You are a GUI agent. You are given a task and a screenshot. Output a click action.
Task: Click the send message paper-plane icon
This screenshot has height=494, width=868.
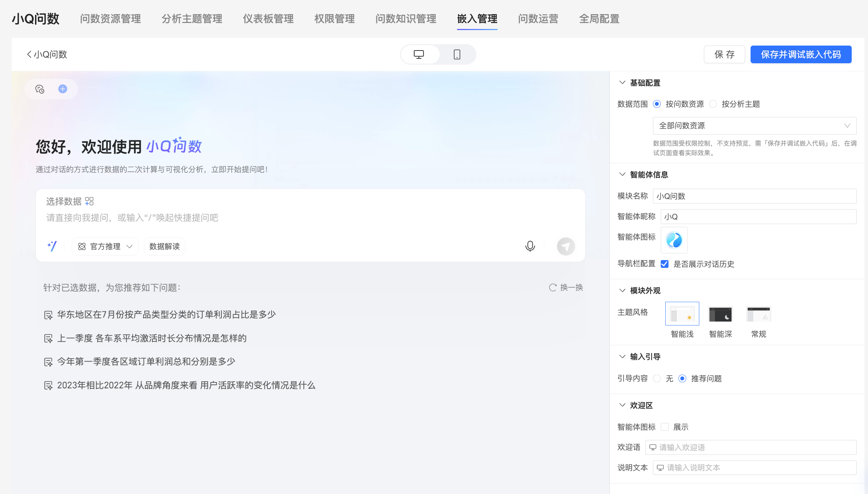[x=566, y=246]
